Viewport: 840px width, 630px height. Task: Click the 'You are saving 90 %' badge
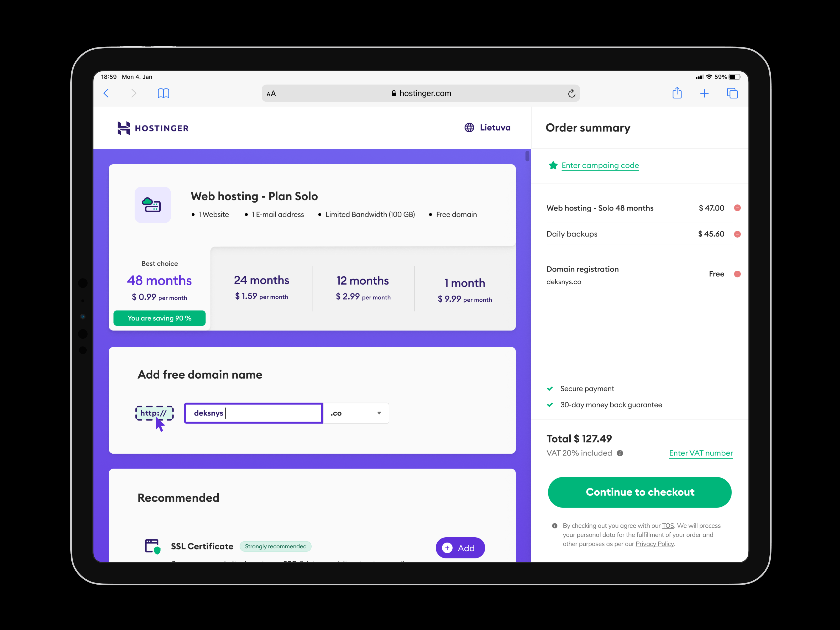pos(160,318)
